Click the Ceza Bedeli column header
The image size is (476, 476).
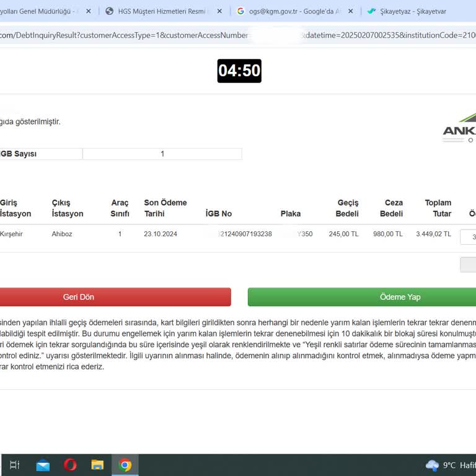[x=391, y=208]
